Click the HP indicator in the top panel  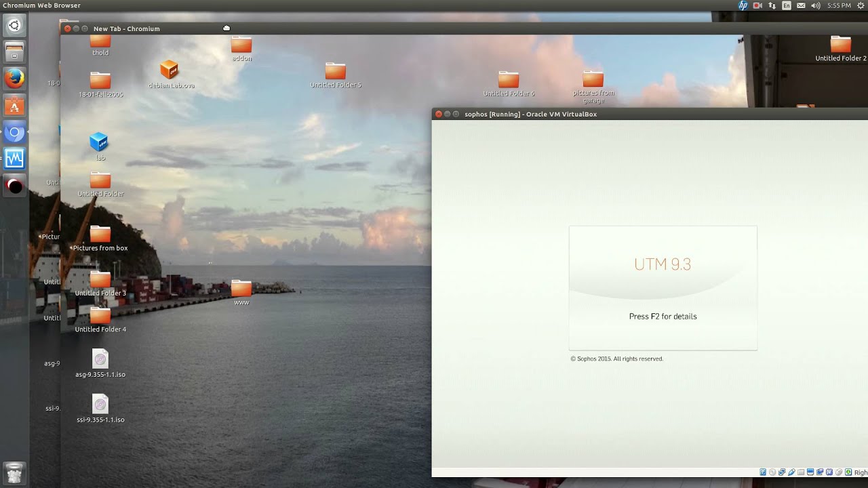click(x=743, y=5)
